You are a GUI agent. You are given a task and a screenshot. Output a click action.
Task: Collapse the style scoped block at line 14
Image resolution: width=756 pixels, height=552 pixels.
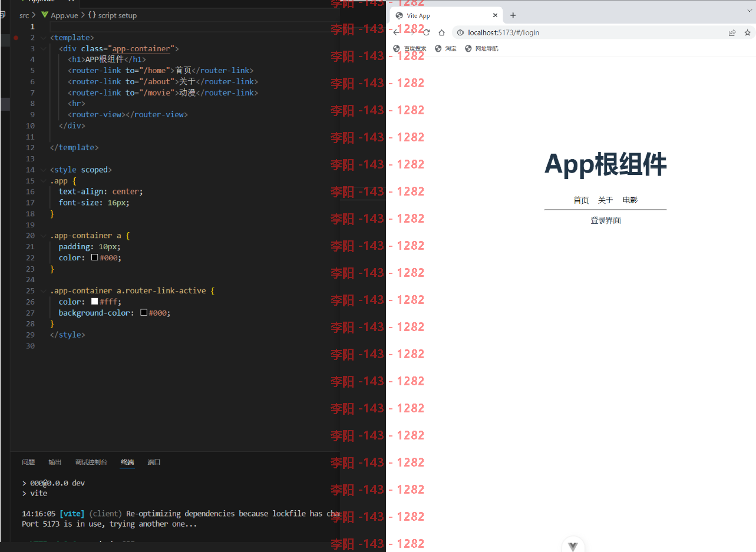(43, 170)
